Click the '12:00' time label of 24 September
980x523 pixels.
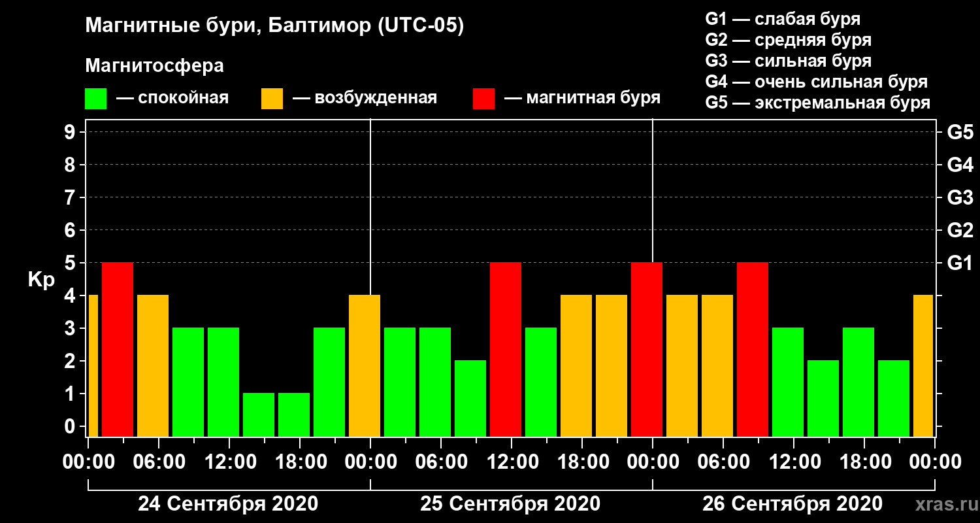pos(229,462)
